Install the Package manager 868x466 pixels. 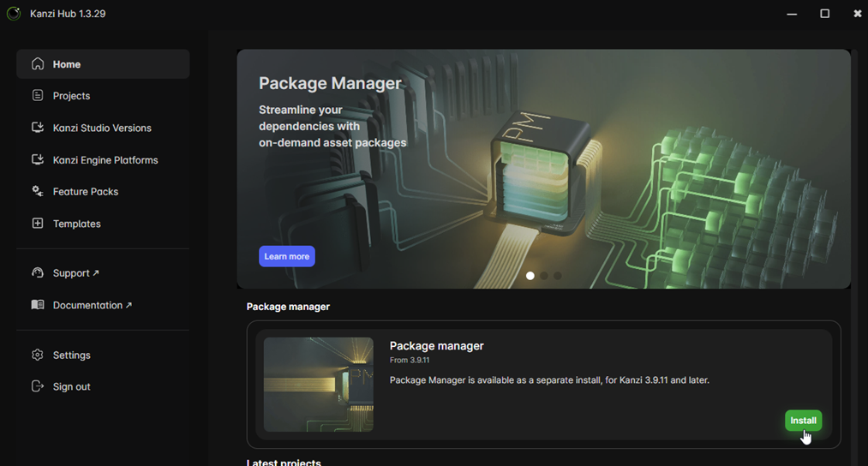coord(803,421)
